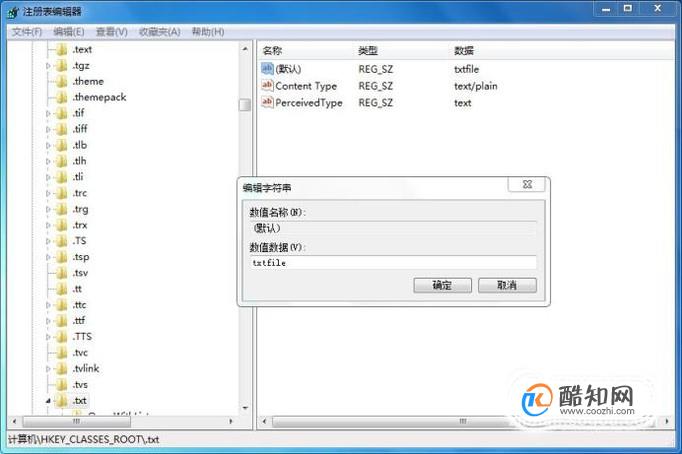The width and height of the screenshot is (682, 454).
Task: Click the .ttf folder icon
Action: coord(62,321)
